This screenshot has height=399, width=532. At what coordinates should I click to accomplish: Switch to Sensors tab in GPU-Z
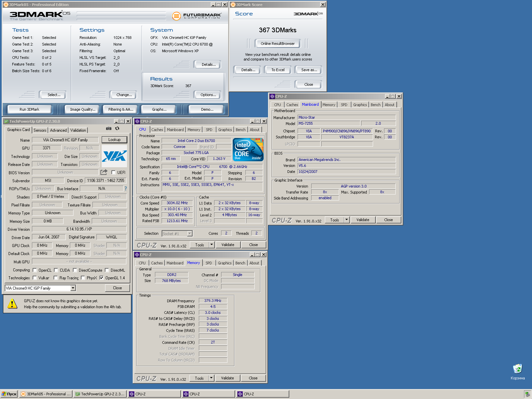(40, 130)
